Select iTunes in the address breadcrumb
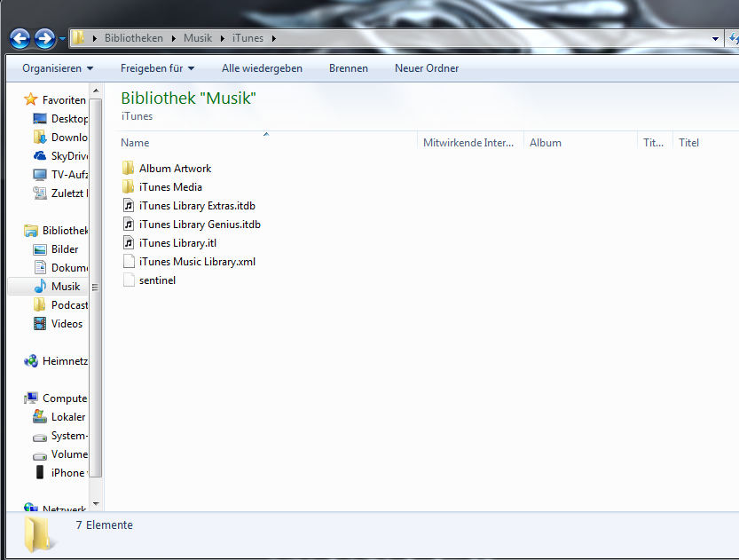Viewport: 739px width, 560px height. tap(248, 38)
